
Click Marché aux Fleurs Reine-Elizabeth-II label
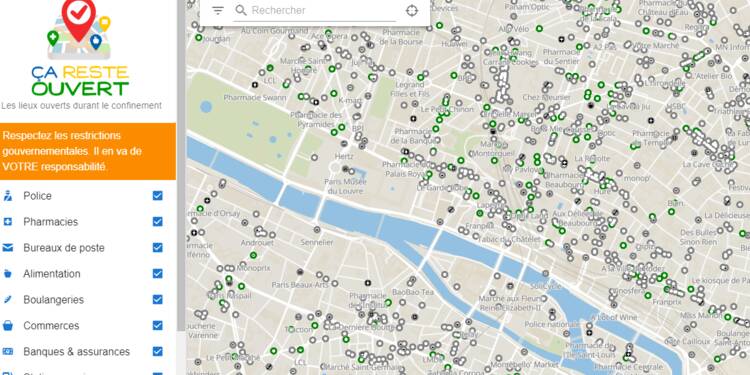point(510,303)
